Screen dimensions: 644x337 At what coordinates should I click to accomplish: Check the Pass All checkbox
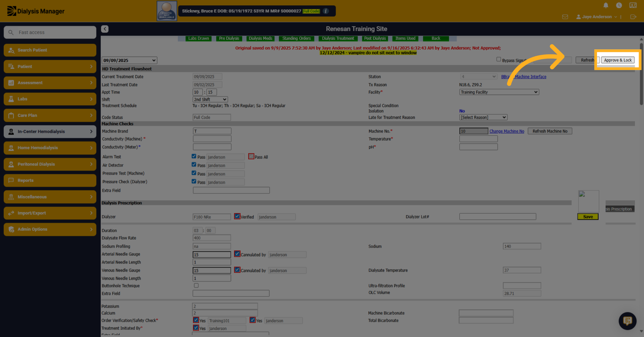(251, 156)
